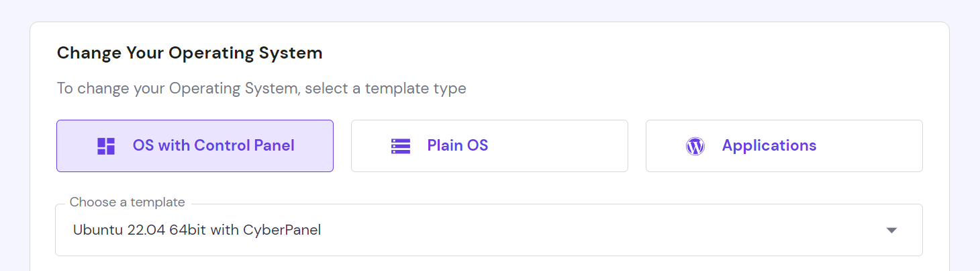The height and width of the screenshot is (271, 980).
Task: Click the dashboard grid icon for Control Panel
Action: click(x=106, y=146)
